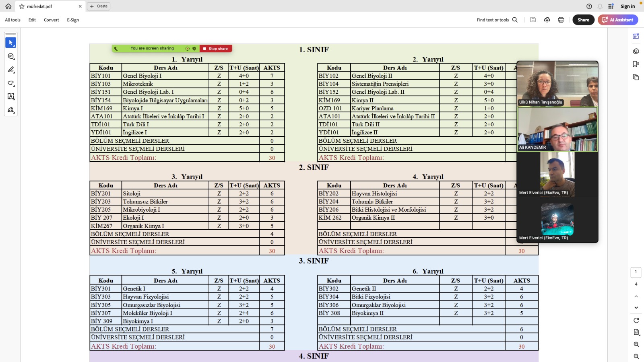Click the upload to cloud icon
644x362 pixels.
[x=547, y=20]
